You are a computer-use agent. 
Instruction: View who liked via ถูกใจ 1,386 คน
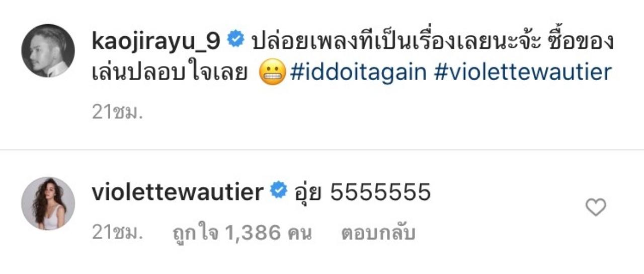click(243, 233)
